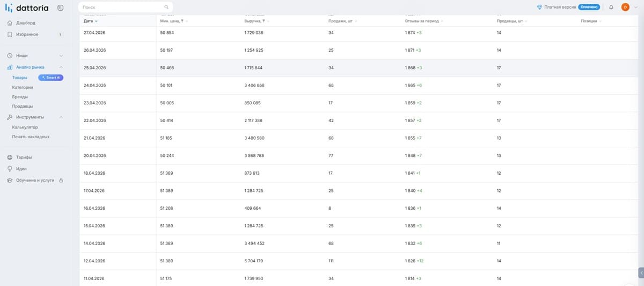Focus the Поиск search field
The height and width of the screenshot is (286, 644).
point(126,8)
